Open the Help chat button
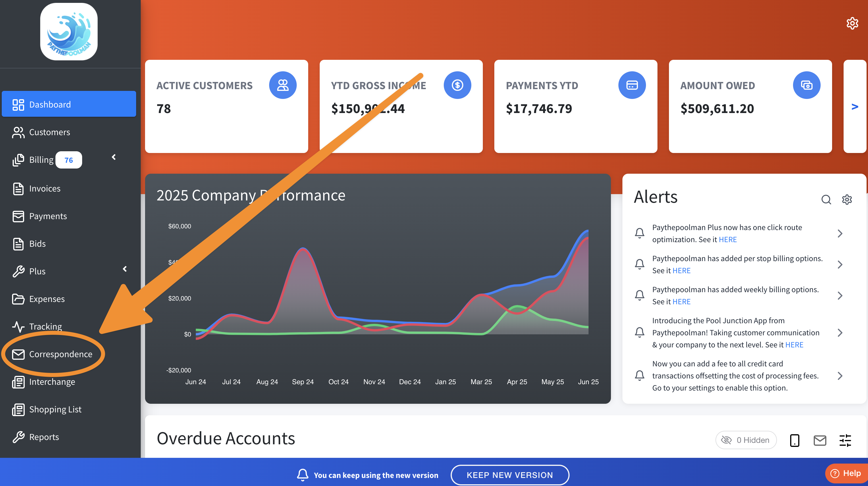The height and width of the screenshot is (486, 868). tap(846, 473)
